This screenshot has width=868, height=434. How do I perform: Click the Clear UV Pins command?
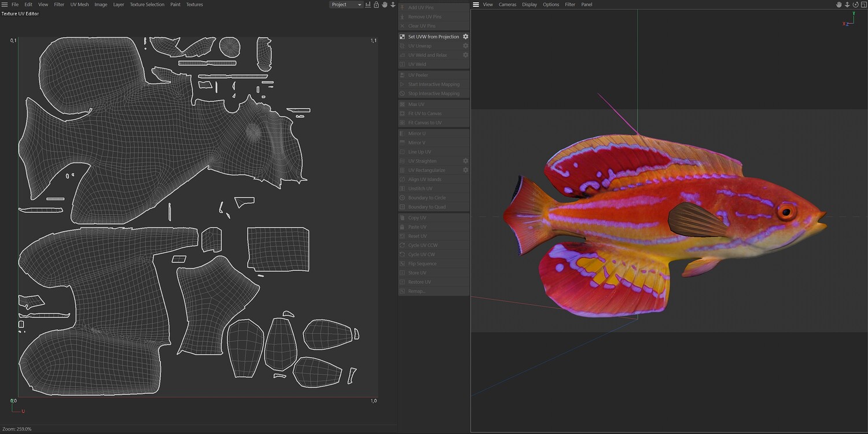pyautogui.click(x=433, y=26)
